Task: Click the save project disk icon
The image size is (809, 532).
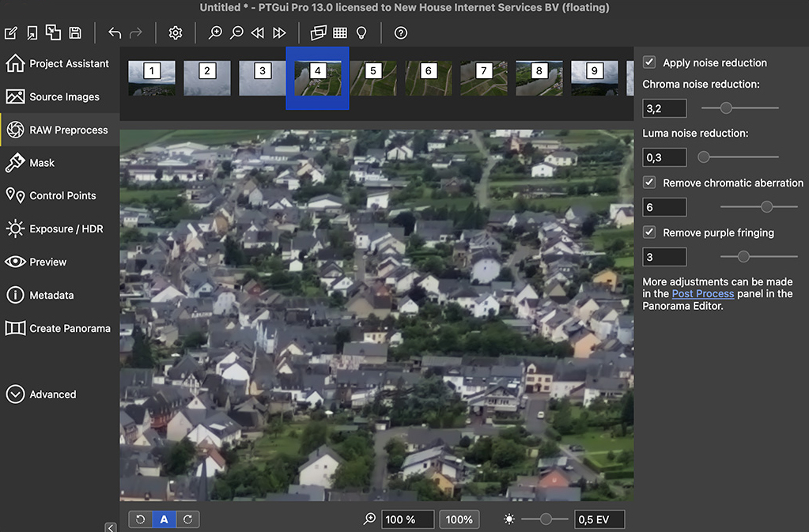Action: click(75, 33)
